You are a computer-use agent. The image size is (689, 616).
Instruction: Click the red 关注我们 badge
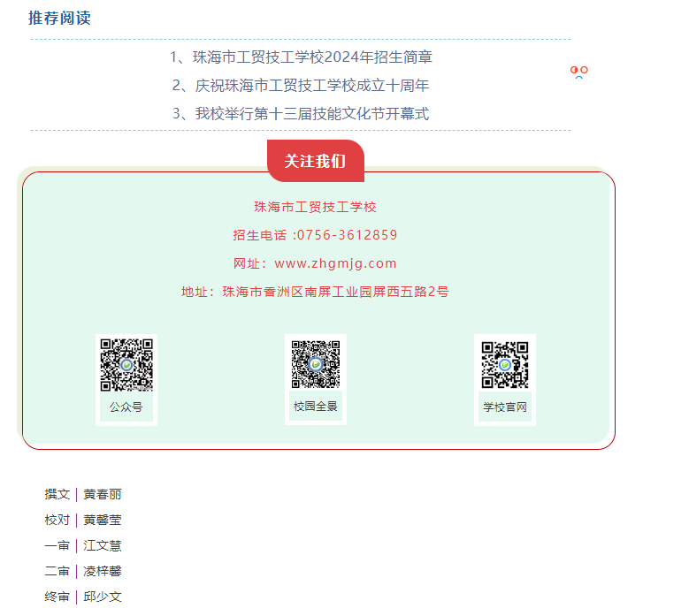[316, 161]
